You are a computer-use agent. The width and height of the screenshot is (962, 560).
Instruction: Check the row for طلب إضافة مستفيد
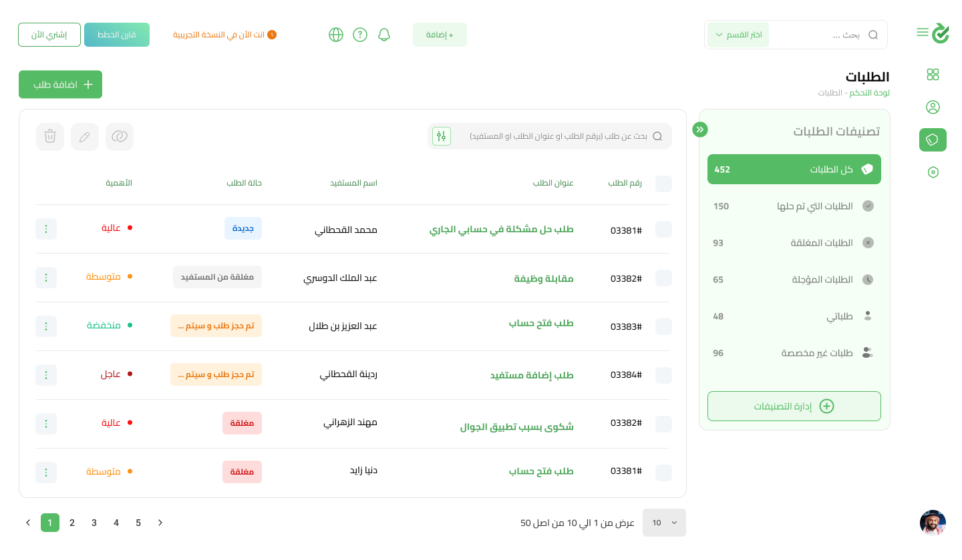(663, 375)
